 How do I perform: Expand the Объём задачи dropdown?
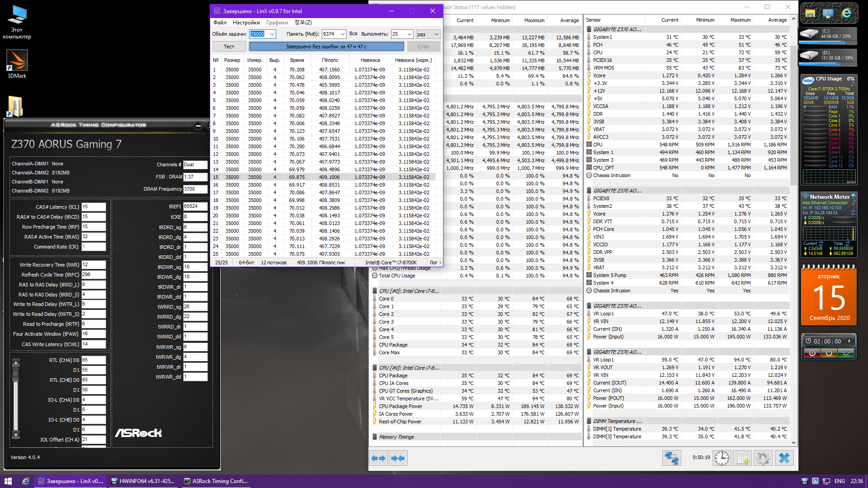click(272, 34)
